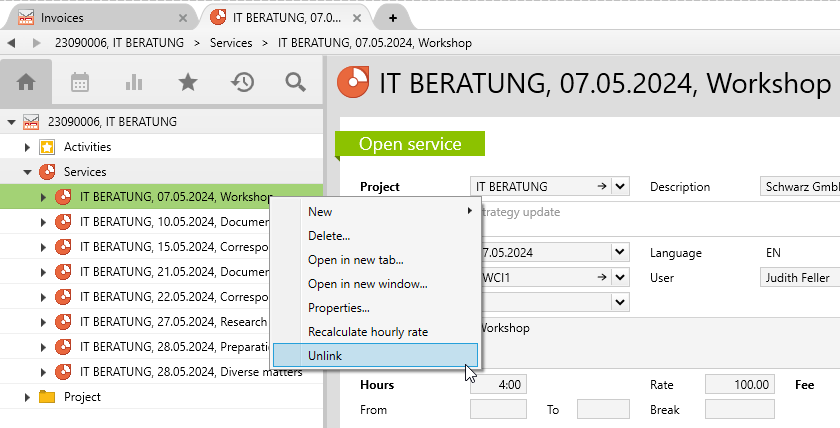Expand the Project folder node
Viewport: 840px width, 428px height.
pyautogui.click(x=28, y=397)
